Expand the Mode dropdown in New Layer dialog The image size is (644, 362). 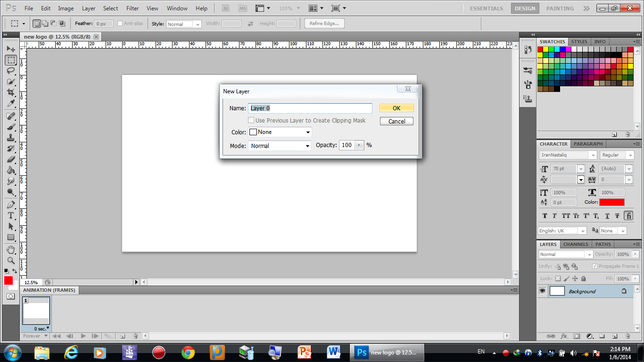(280, 146)
